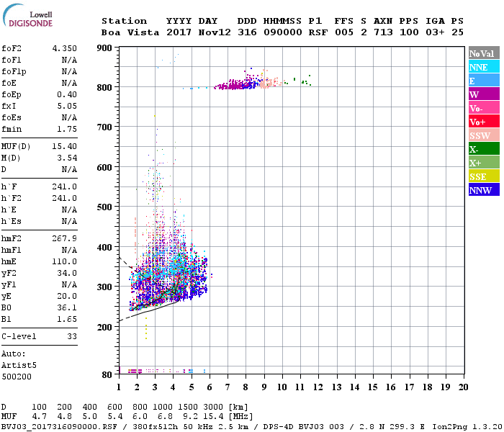The image size is (504, 432).
Task: Click the 500 km height axis label
Action: [104, 207]
